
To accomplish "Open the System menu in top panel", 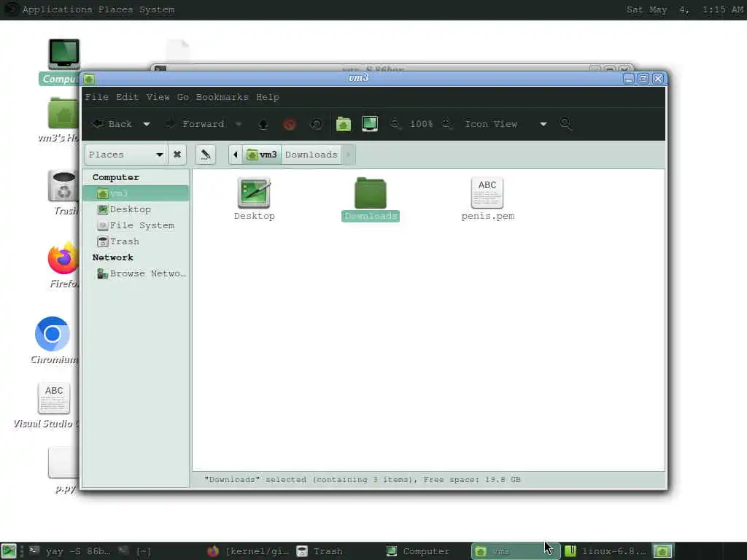I will coord(157,9).
